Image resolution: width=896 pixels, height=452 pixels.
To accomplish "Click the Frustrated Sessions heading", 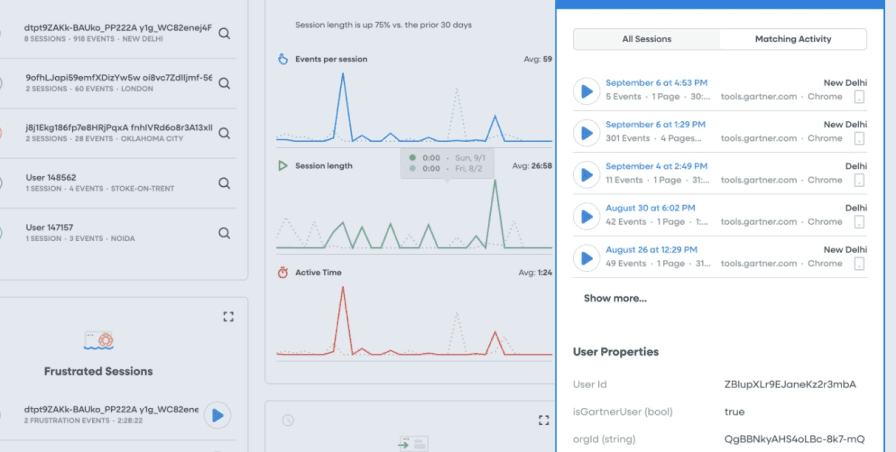I will point(98,371).
